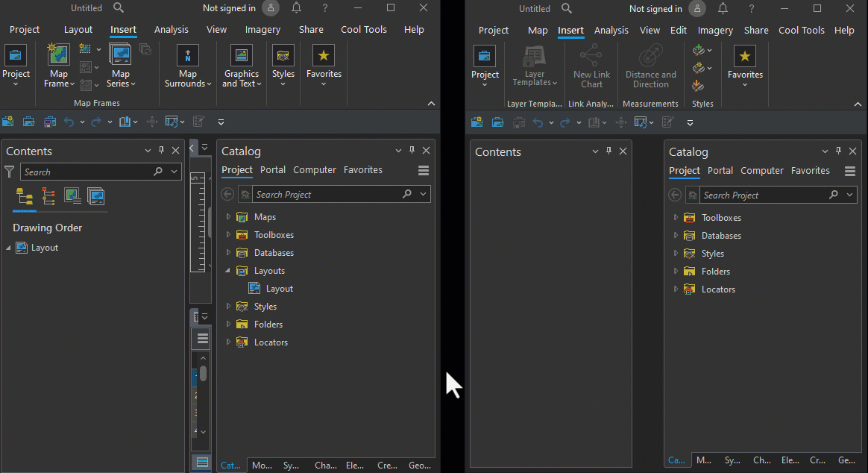This screenshot has width=868, height=473.
Task: Expand the Maps node in the Catalog pane
Action: (x=229, y=216)
